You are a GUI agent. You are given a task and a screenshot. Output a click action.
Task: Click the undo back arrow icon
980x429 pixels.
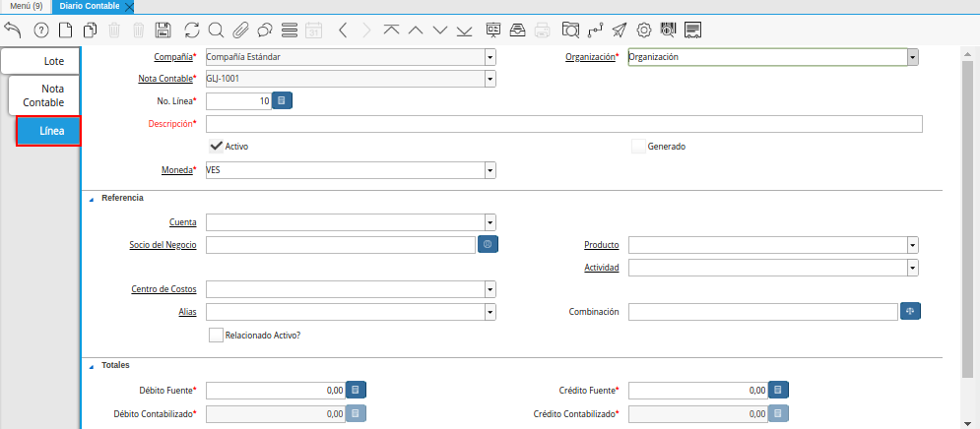[14, 30]
